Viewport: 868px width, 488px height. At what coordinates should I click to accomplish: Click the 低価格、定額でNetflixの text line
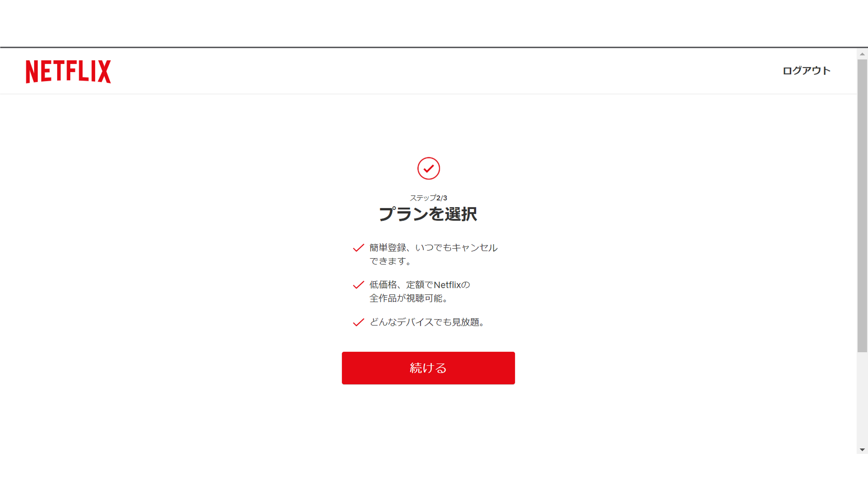coord(420,285)
